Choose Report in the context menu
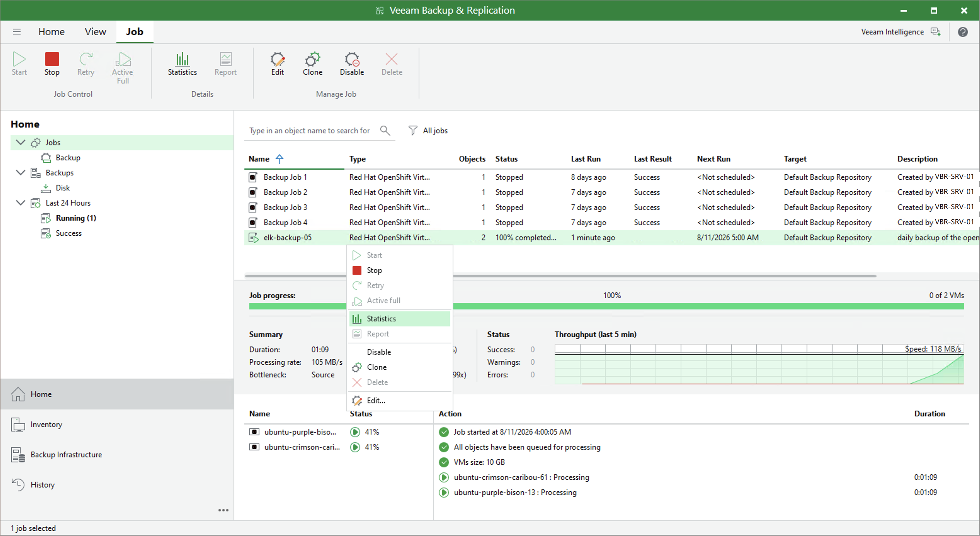Image resolution: width=980 pixels, height=536 pixels. [399, 334]
